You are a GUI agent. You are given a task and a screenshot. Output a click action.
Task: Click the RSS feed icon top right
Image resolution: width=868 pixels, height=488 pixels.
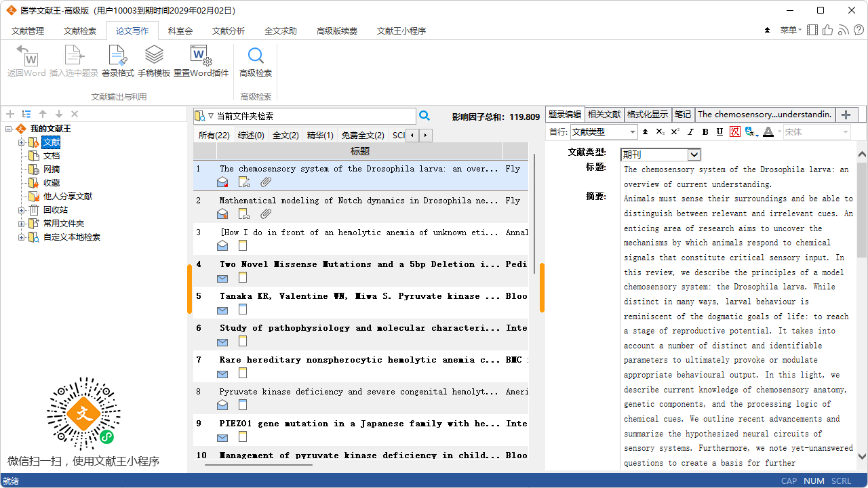click(x=844, y=30)
